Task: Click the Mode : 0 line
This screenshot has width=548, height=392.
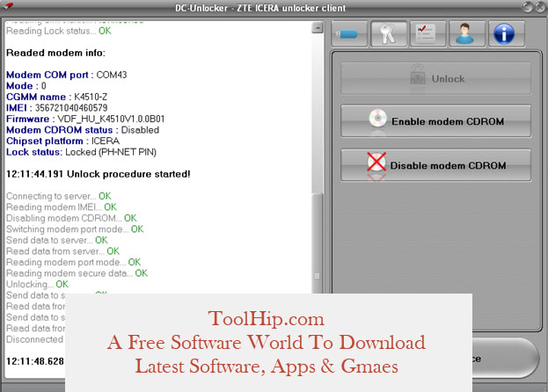Action: [26, 86]
